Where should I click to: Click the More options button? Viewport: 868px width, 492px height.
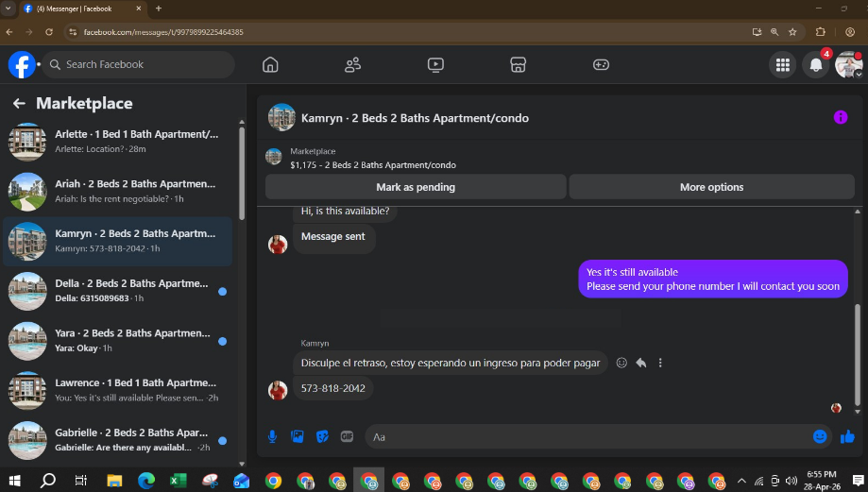[711, 187]
